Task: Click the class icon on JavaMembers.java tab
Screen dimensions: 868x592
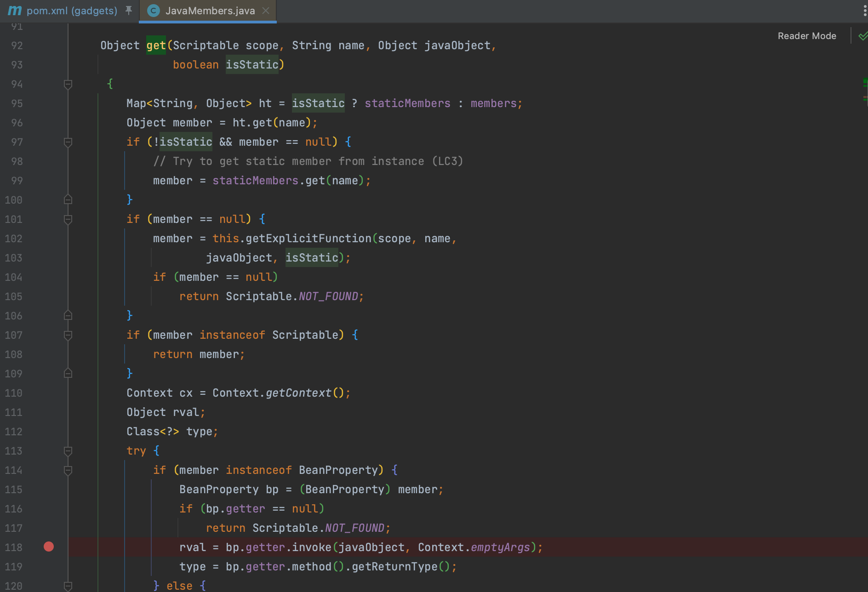Action: point(154,11)
